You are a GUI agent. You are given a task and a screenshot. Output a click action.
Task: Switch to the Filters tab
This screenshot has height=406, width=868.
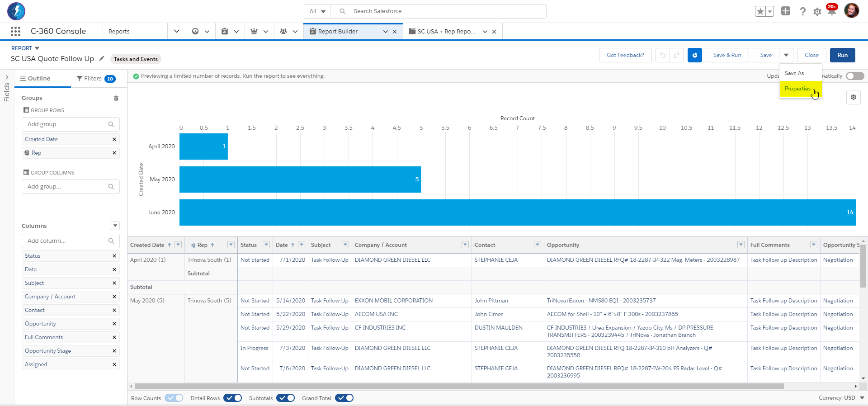pyautogui.click(x=96, y=78)
